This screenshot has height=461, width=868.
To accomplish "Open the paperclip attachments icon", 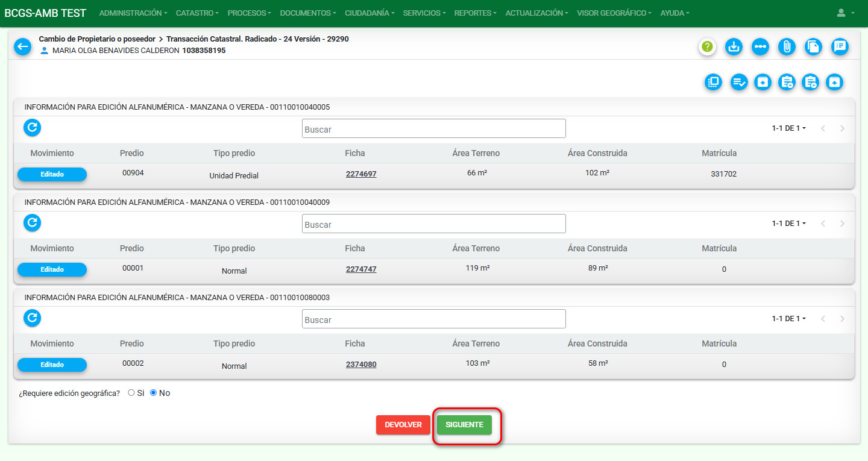I will pyautogui.click(x=787, y=46).
